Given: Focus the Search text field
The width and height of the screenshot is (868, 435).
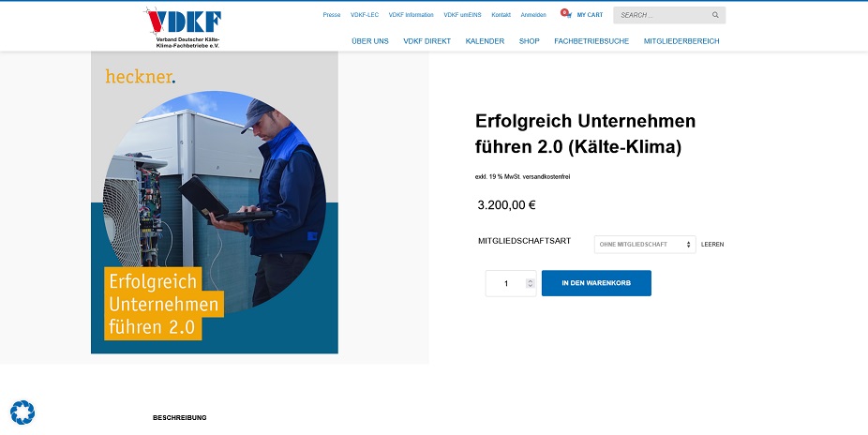Looking at the screenshot, I should click(x=661, y=15).
